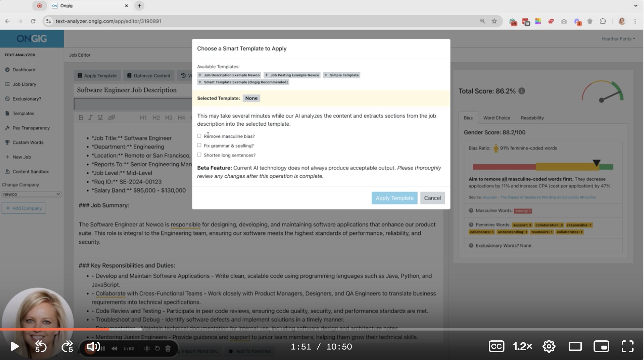The height and width of the screenshot is (360, 644).
Task: Switch to the Word Choice tab
Action: pos(497,118)
